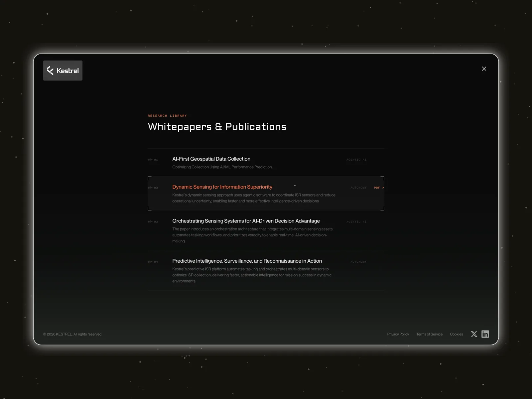Image resolution: width=532 pixels, height=399 pixels.
Task: Click the WP-01 index label
Action: tap(153, 160)
